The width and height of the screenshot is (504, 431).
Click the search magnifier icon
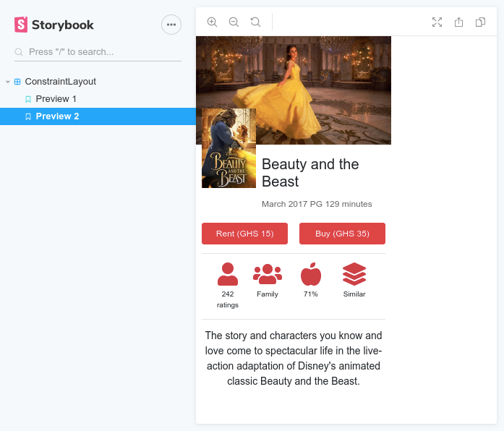(x=19, y=52)
